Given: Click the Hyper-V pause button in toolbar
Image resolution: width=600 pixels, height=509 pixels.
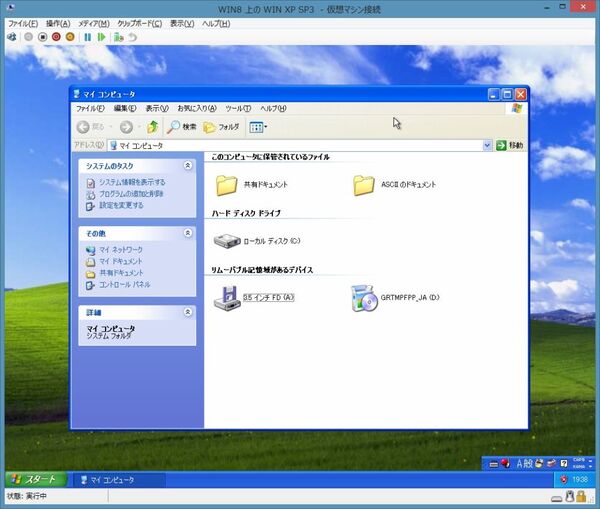Looking at the screenshot, I should click(87, 37).
